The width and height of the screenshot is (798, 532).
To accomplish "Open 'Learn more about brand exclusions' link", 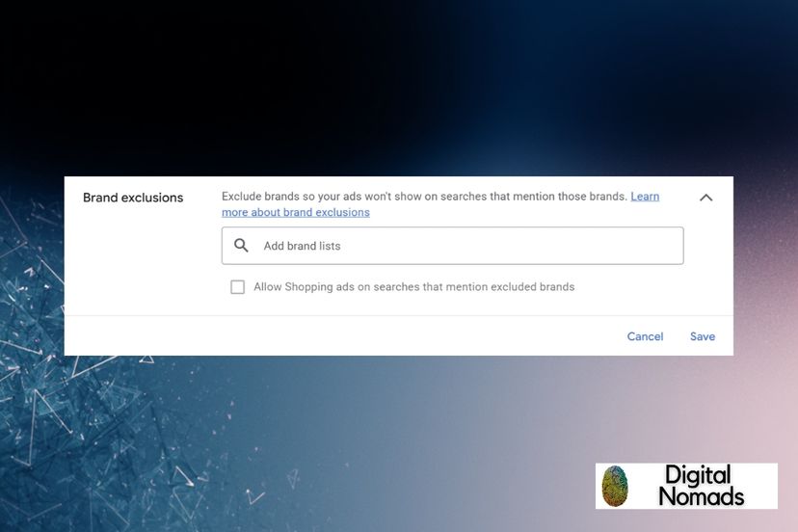I will coord(645,197).
